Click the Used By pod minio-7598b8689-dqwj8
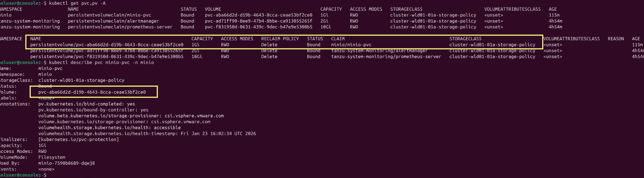The image size is (644, 178). [x=67, y=163]
